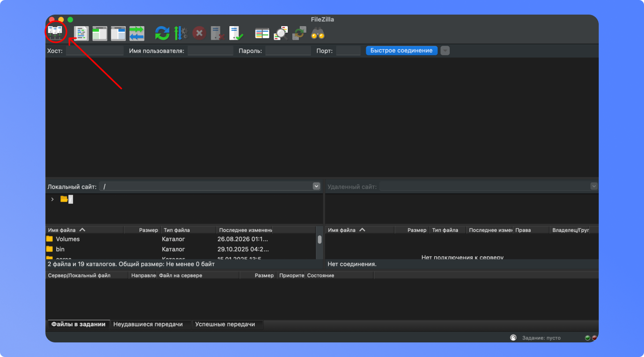Click the Нет подключения к серверу message

[462, 257]
